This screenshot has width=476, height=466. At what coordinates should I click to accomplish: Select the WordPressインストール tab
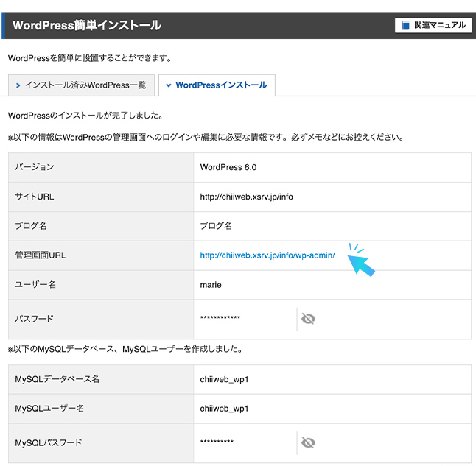pyautogui.click(x=217, y=85)
